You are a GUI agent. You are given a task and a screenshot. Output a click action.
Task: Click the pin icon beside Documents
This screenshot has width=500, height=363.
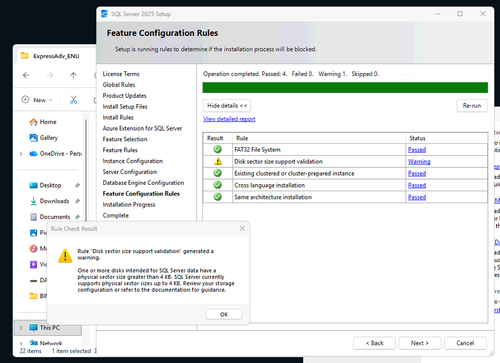(77, 217)
